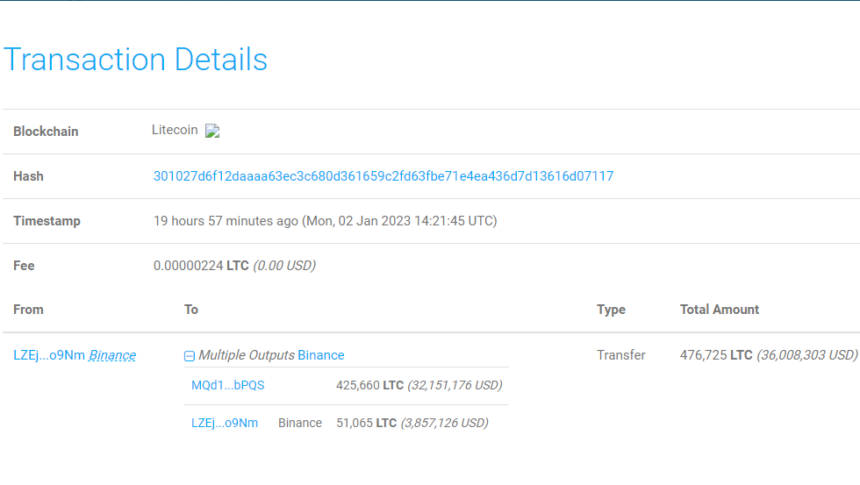Screen dimensions: 860x485
Task: Click the Blockchain row label
Action: (46, 132)
